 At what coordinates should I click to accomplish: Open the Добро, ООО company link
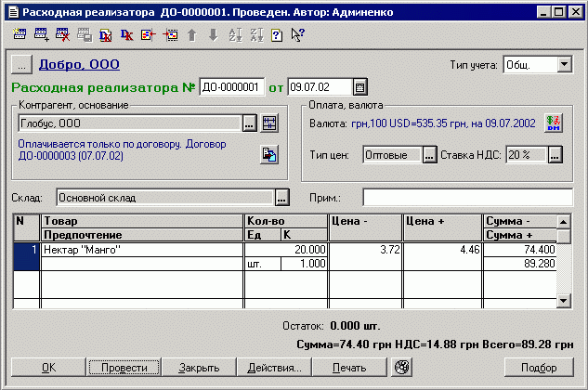79,64
